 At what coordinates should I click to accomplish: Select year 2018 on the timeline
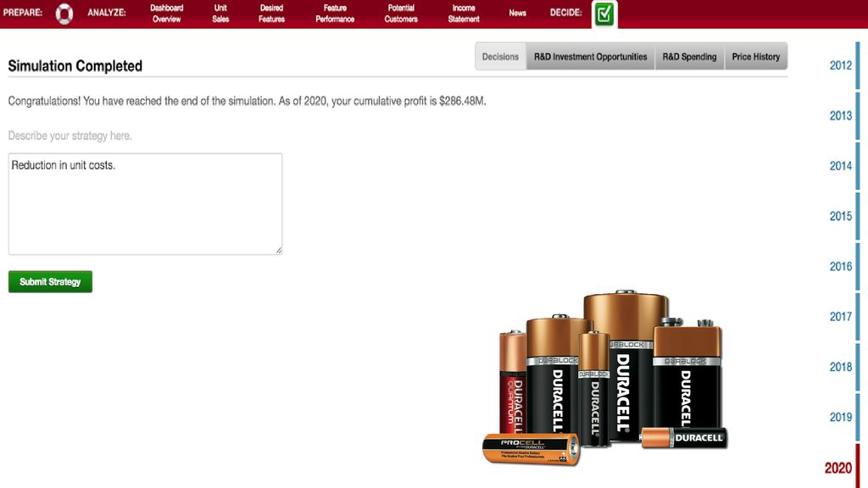click(840, 367)
